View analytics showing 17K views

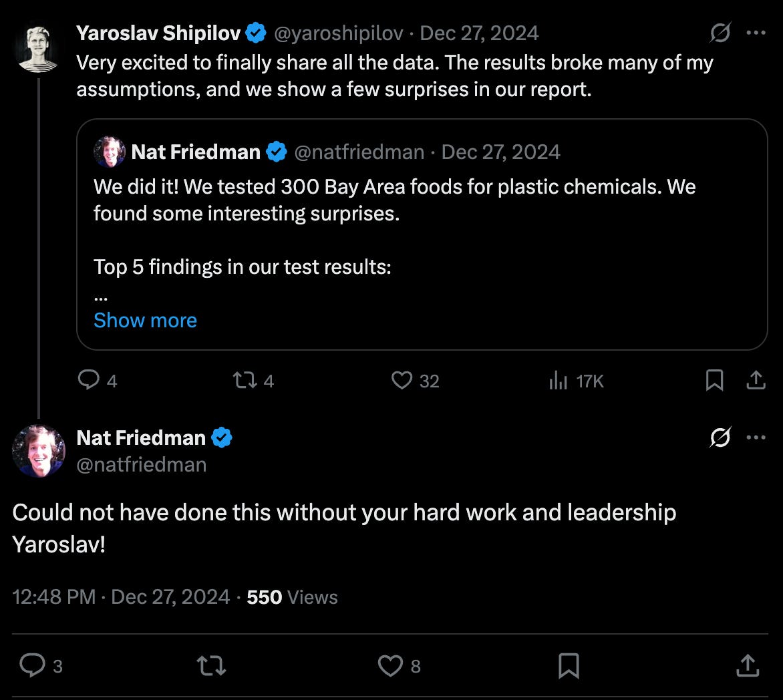point(558,381)
